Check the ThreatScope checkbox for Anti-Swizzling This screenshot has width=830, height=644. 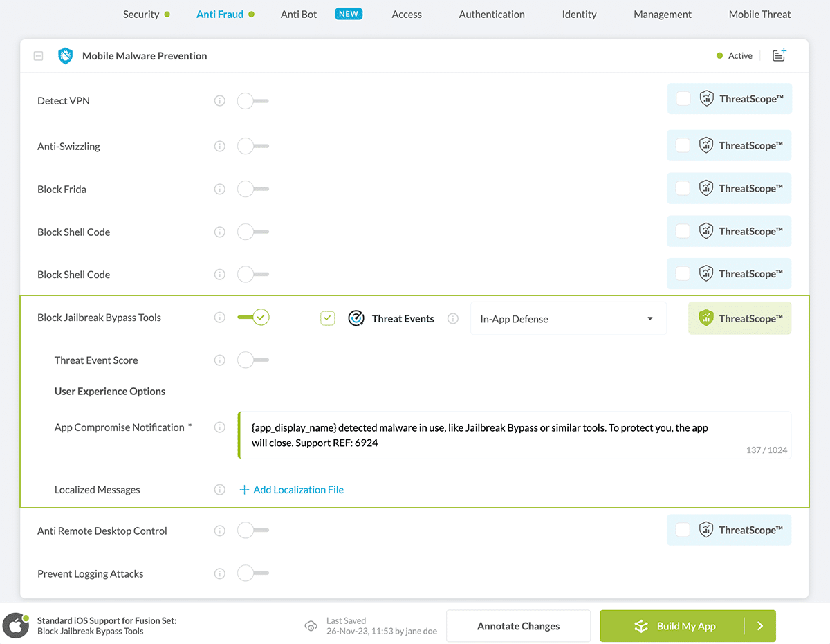pyautogui.click(x=683, y=145)
